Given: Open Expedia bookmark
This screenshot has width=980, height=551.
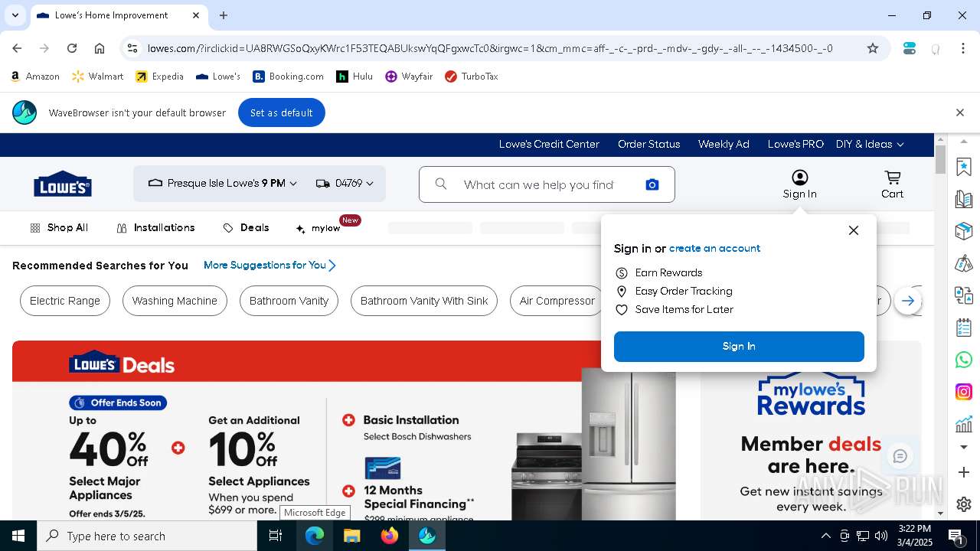Looking at the screenshot, I should pyautogui.click(x=160, y=77).
